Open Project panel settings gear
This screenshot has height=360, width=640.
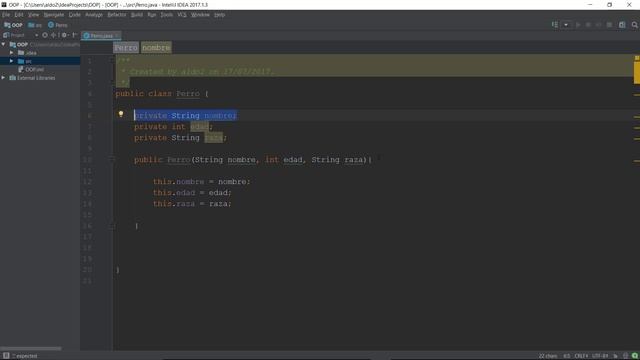[64, 35]
